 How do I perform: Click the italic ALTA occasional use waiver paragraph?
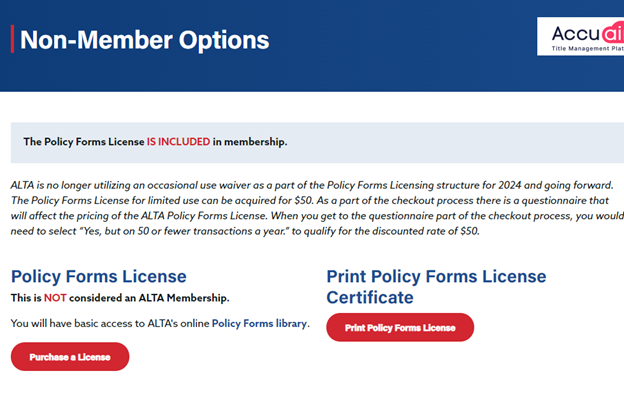pyautogui.click(x=317, y=208)
